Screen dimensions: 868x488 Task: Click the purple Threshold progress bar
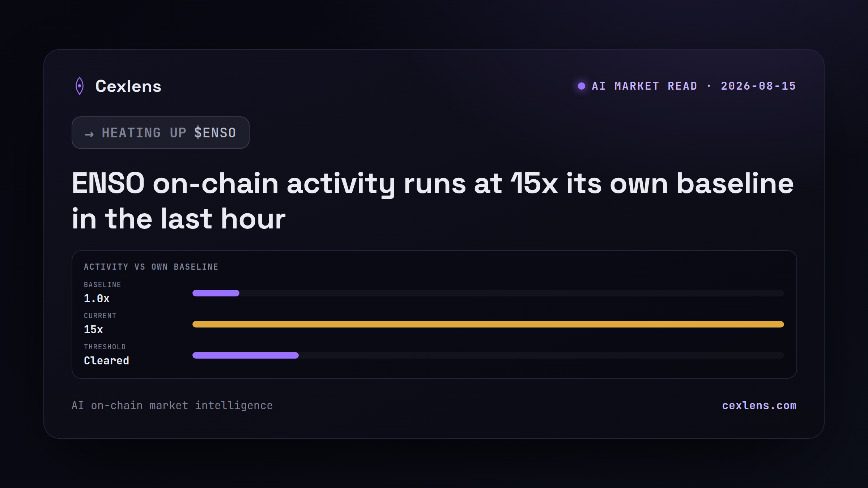click(x=246, y=355)
